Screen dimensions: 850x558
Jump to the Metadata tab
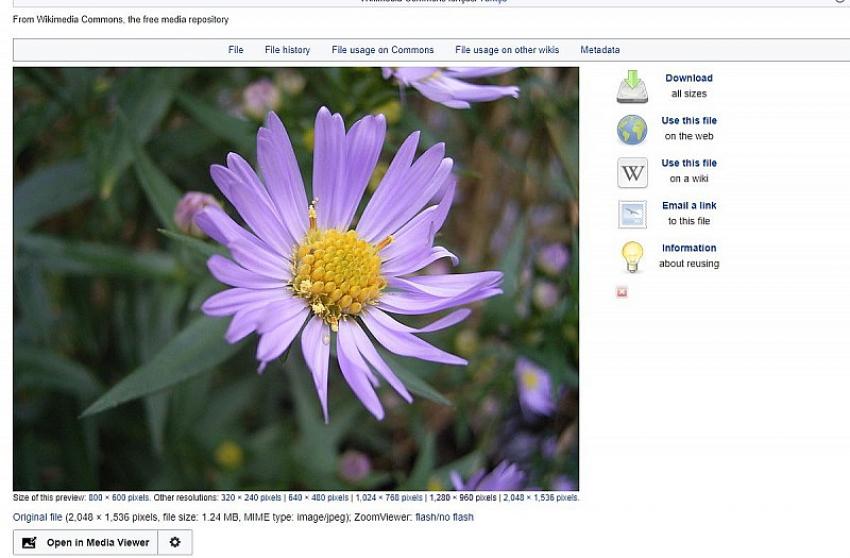(x=599, y=50)
